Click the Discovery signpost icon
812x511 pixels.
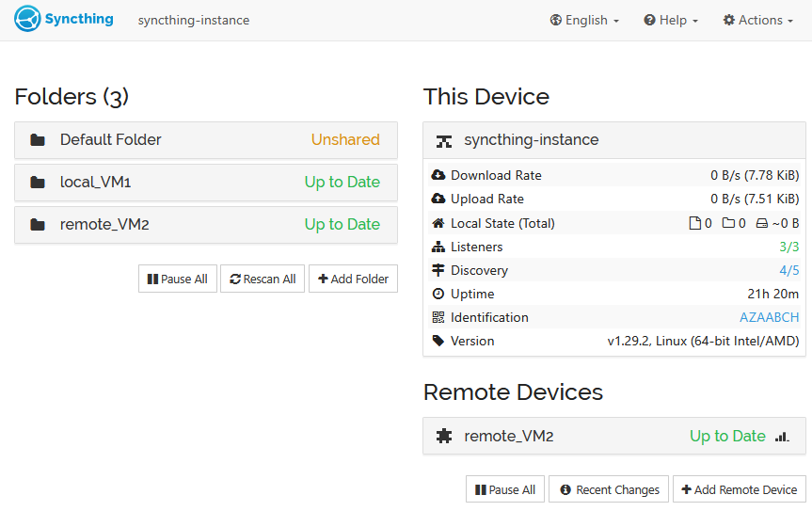click(438, 270)
